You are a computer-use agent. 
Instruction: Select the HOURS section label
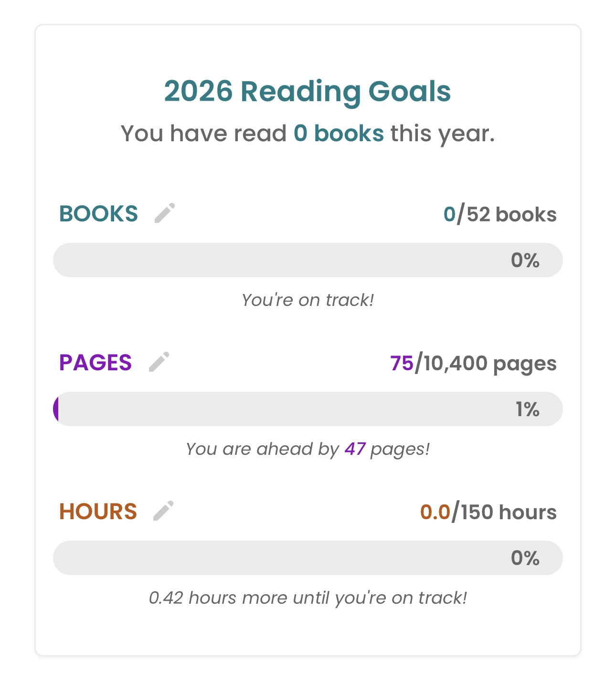point(98,512)
